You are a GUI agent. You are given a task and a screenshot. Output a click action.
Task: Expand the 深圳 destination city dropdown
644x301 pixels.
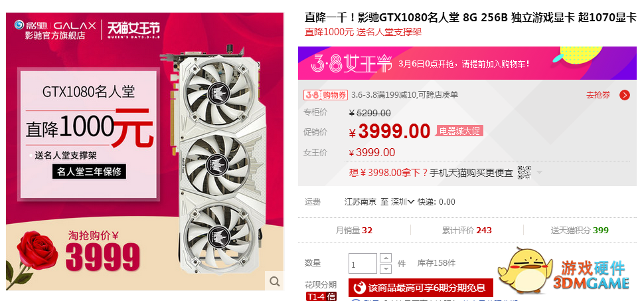402,201
